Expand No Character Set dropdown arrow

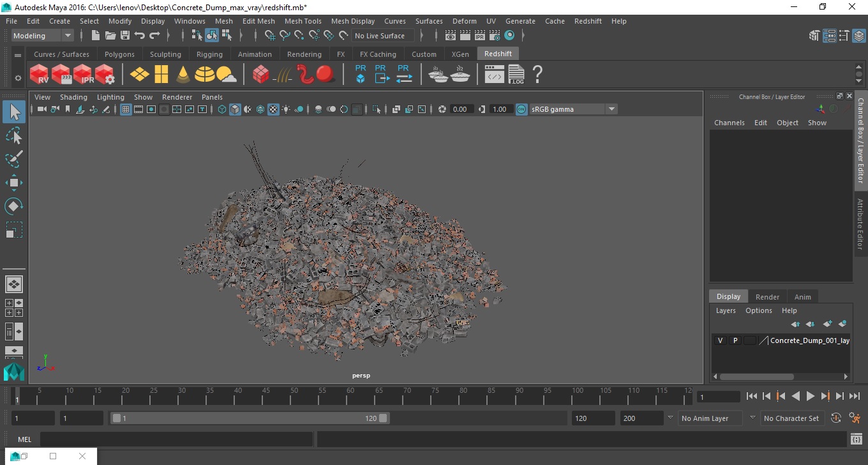(752, 418)
